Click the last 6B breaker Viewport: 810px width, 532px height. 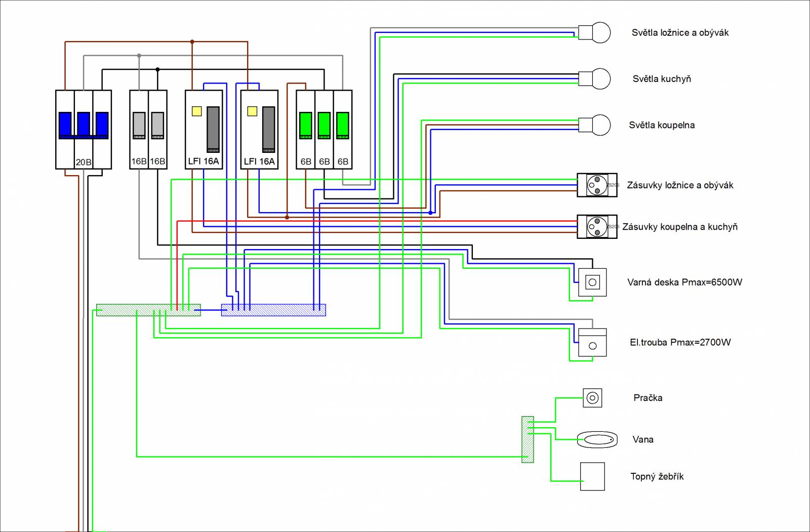(x=343, y=130)
